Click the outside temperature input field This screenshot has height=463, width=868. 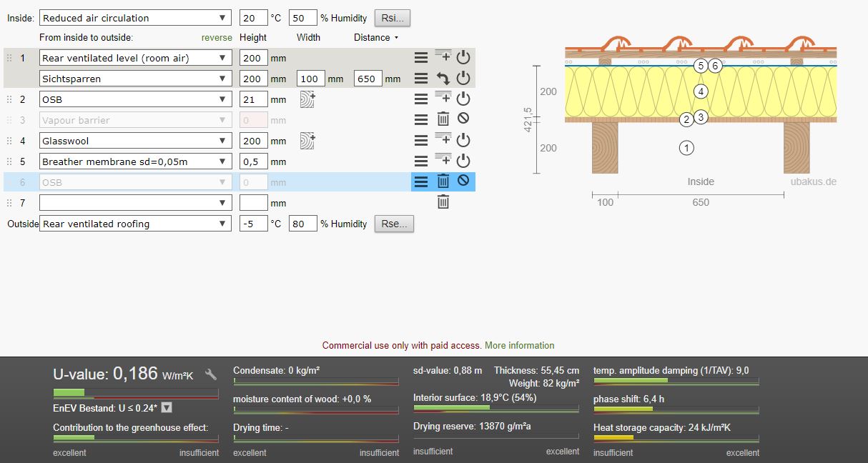[x=253, y=224]
